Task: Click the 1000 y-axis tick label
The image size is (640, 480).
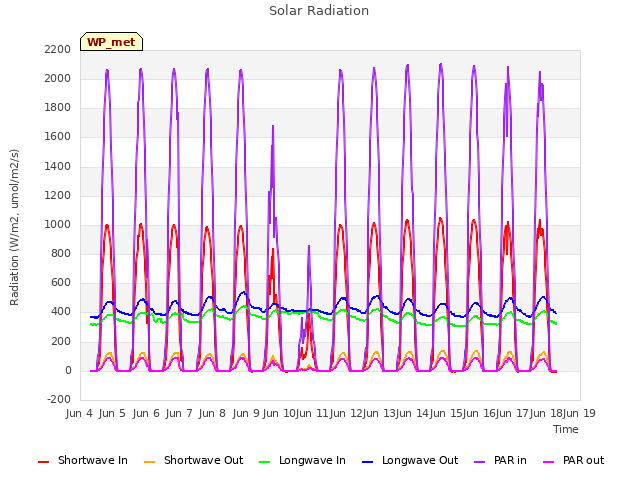Action: pos(58,224)
